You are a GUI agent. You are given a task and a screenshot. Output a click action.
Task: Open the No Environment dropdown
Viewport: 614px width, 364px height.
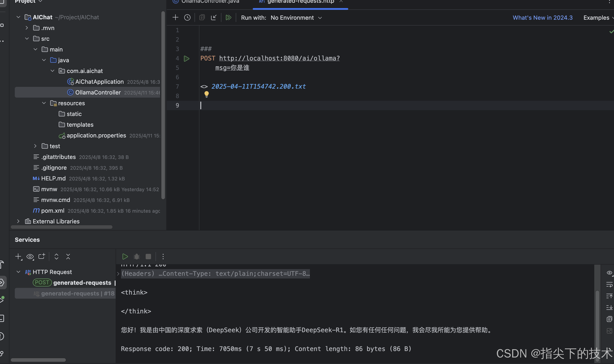coord(296,17)
